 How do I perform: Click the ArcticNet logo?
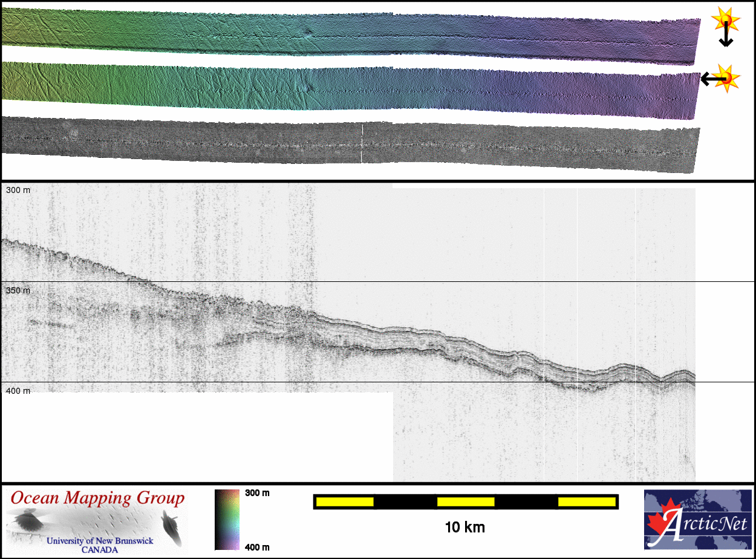698,519
